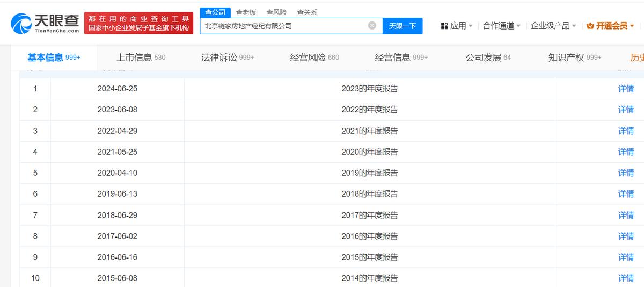
Task: Click the 2017的年度报告 cell
Action: tap(370, 215)
